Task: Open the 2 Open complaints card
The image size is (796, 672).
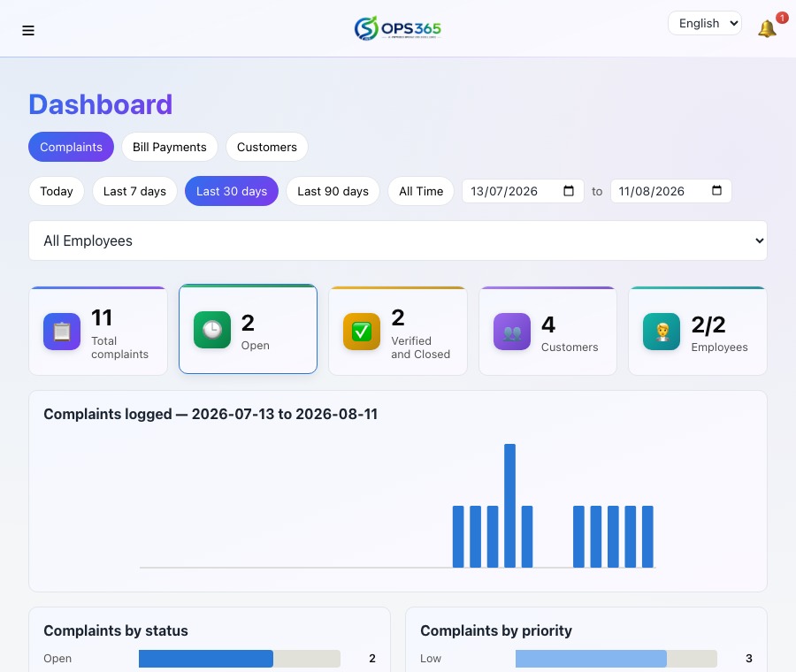Action: coord(248,329)
